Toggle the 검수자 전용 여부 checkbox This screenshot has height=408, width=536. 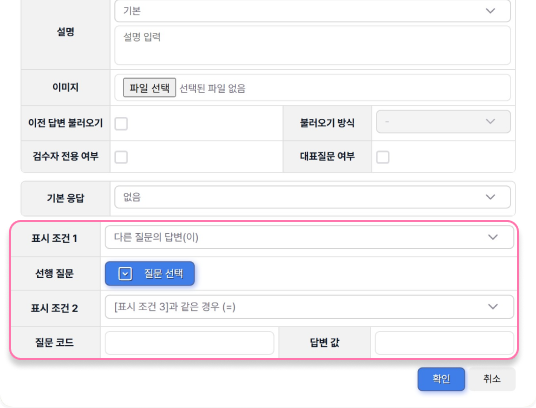pos(121,157)
